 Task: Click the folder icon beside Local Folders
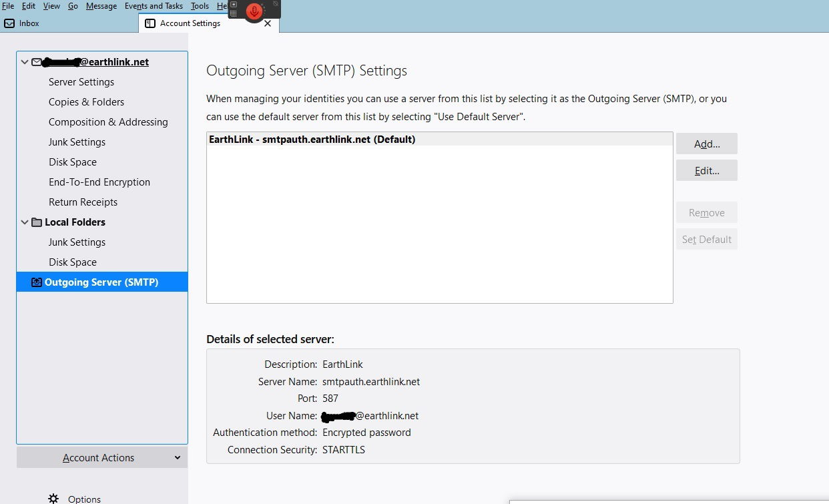coord(37,222)
